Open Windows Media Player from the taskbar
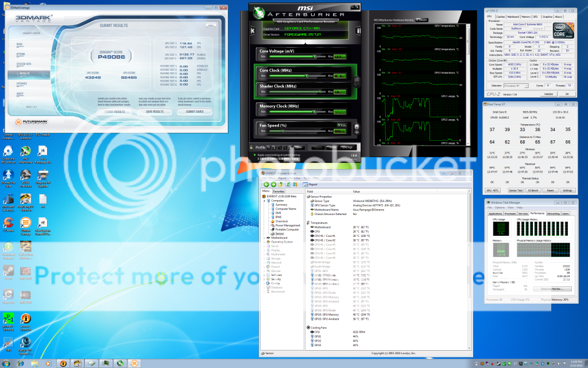Viewport: 588px width, 368px height. (x=48, y=363)
